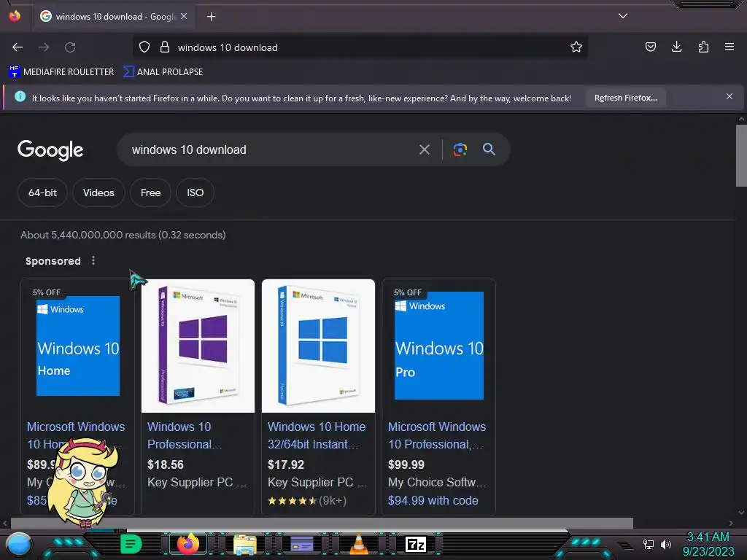Image resolution: width=747 pixels, height=560 pixels.
Task: Click the star rating (9k+) reviews
Action: (x=307, y=500)
